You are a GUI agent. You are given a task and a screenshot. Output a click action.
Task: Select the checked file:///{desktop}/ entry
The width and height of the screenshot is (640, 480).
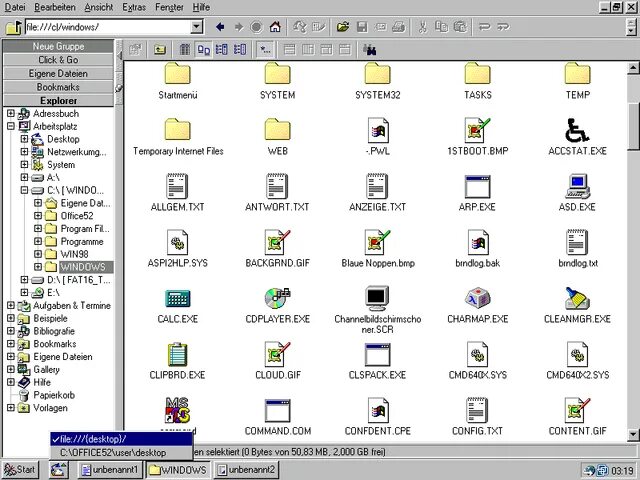pos(121,439)
